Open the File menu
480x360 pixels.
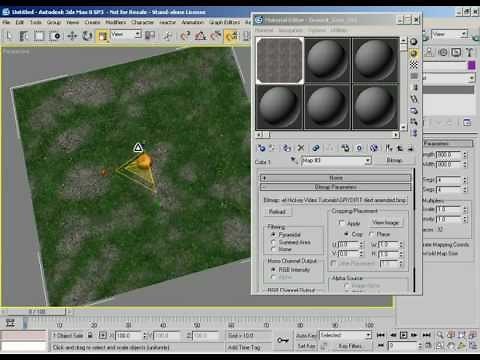(6, 22)
